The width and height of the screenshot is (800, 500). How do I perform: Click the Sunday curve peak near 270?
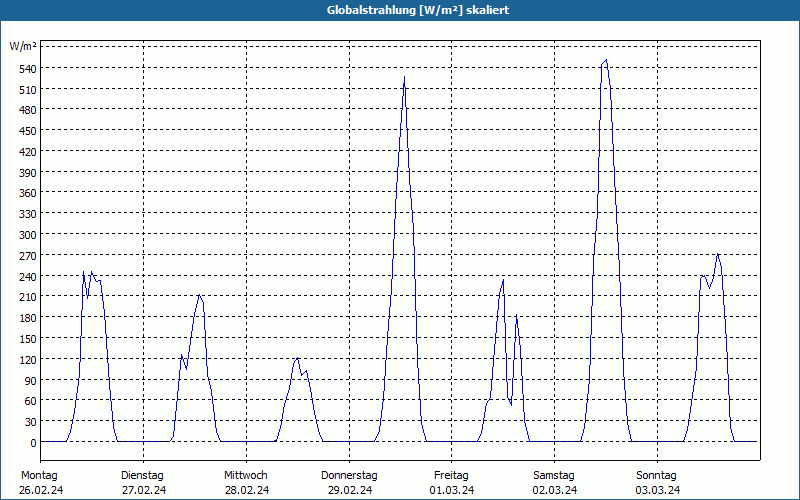[x=717, y=254]
